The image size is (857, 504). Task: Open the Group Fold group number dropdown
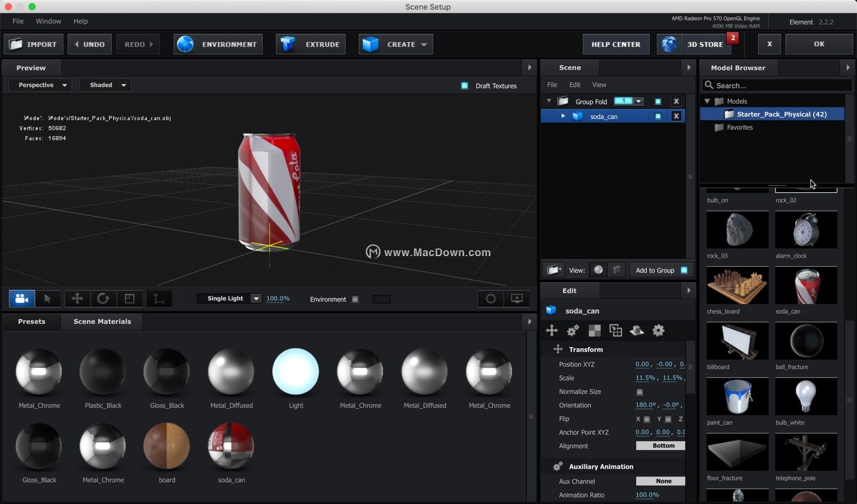[639, 101]
